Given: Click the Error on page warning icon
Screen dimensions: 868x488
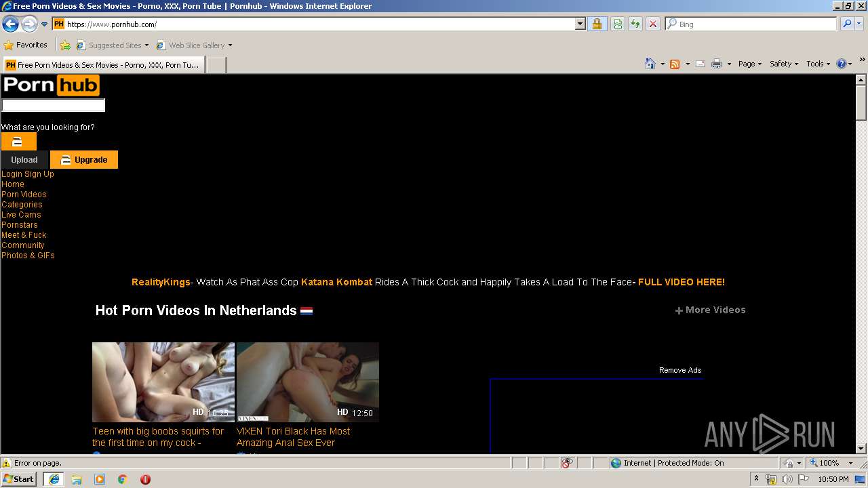Looking at the screenshot, I should (x=7, y=463).
